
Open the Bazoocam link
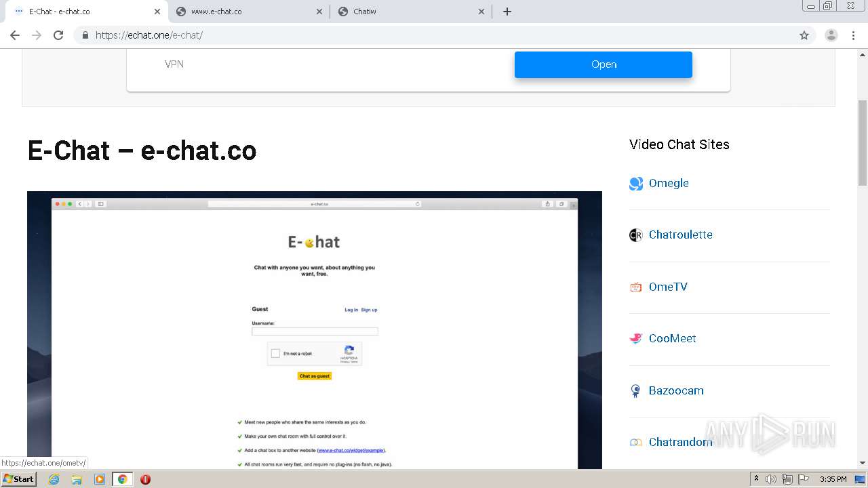point(676,390)
